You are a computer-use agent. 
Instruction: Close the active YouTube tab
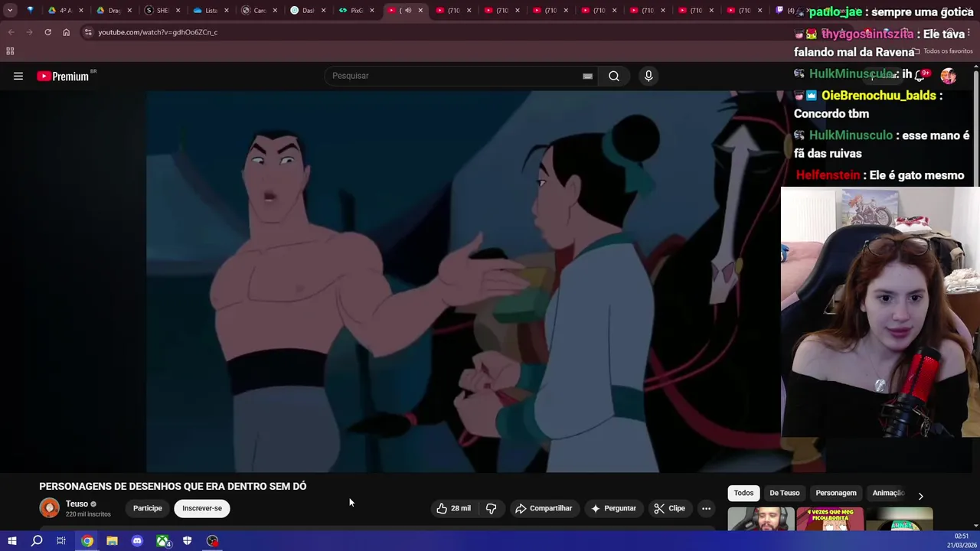point(420,11)
